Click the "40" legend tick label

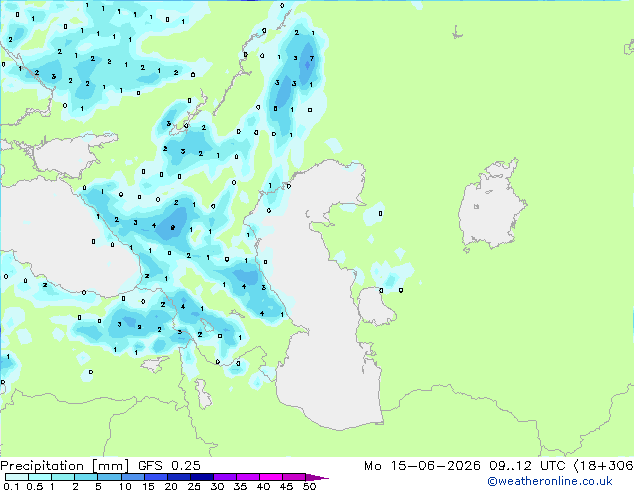(x=263, y=486)
